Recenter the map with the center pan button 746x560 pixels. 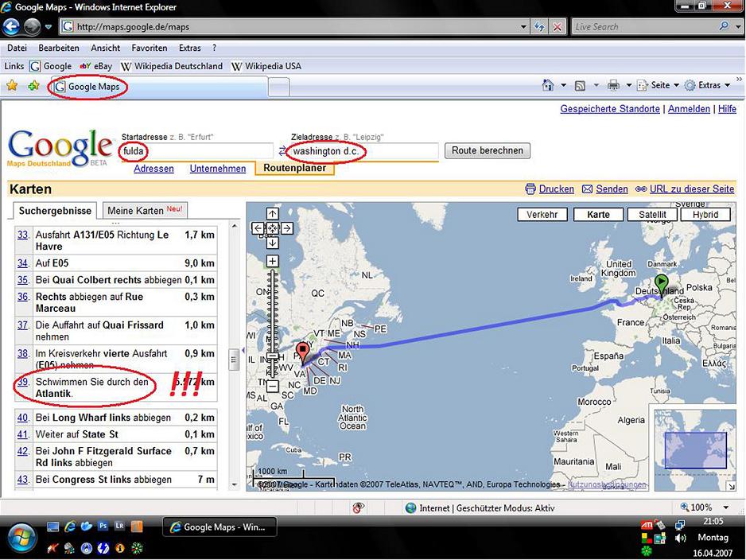[x=273, y=228]
